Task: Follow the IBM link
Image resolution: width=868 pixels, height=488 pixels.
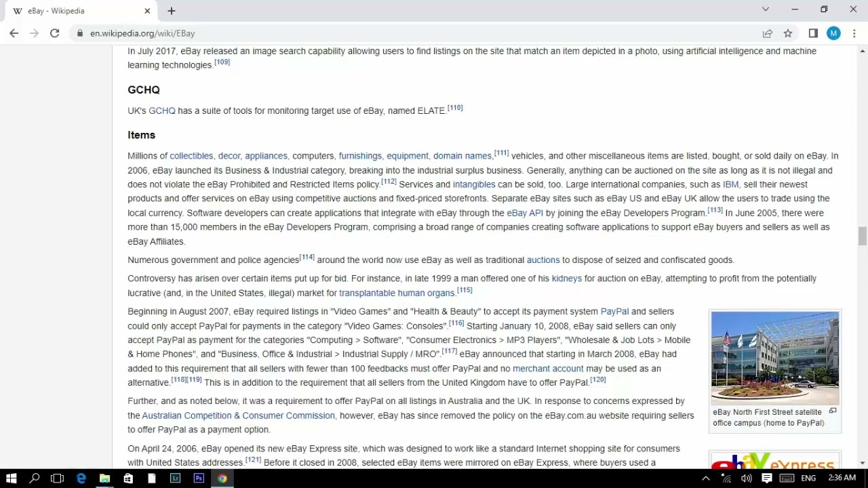Action: [x=730, y=184]
